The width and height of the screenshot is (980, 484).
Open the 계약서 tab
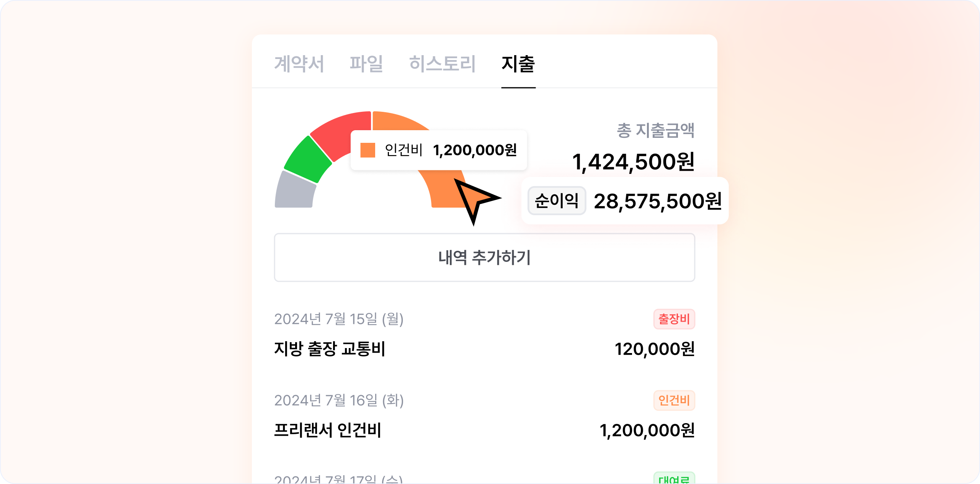pyautogui.click(x=299, y=64)
